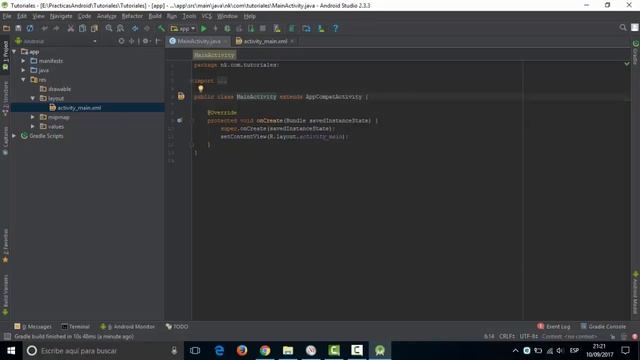Click the Open folder toolbar icon

6,29
